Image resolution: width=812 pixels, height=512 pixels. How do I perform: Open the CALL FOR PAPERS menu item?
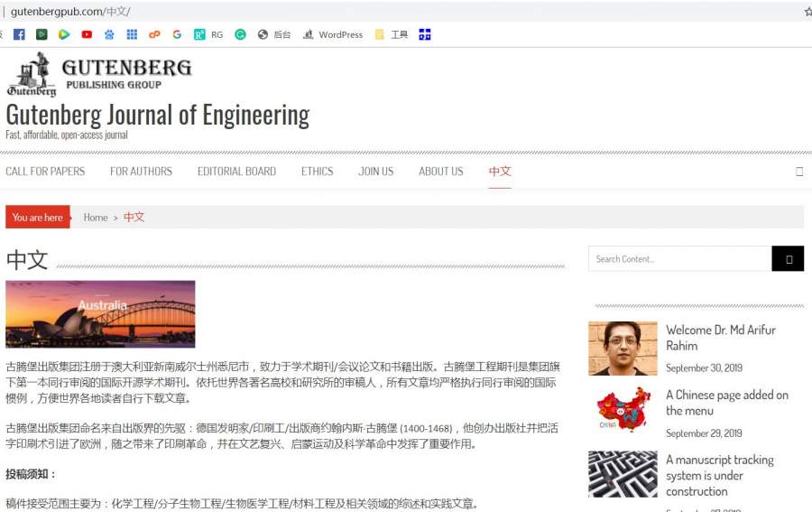45,172
